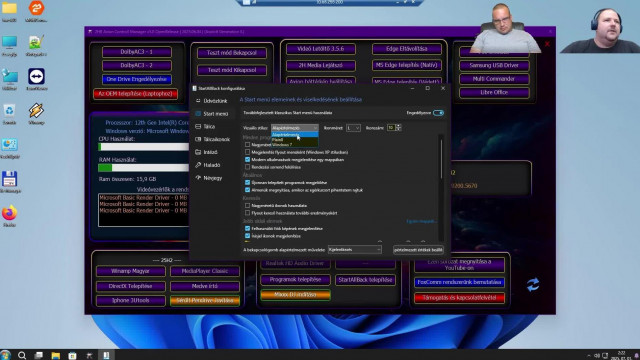Image resolution: width=640 pixels, height=360 pixels.
Task: Click the Ikonszám number field
Action: pyautogui.click(x=391, y=128)
